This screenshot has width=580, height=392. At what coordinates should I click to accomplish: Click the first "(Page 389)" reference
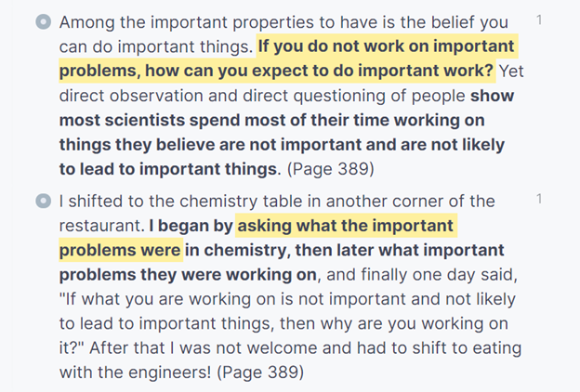tap(331, 169)
